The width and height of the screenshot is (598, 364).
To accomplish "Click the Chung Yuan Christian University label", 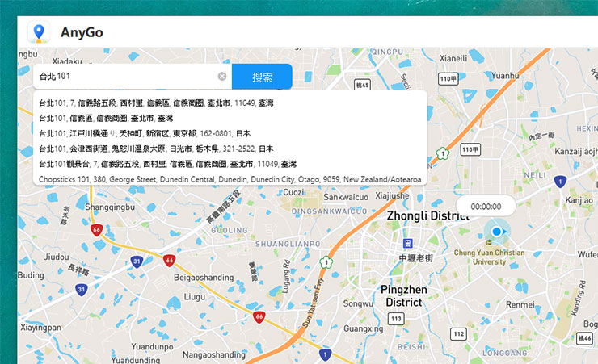I will pyautogui.click(x=489, y=257).
